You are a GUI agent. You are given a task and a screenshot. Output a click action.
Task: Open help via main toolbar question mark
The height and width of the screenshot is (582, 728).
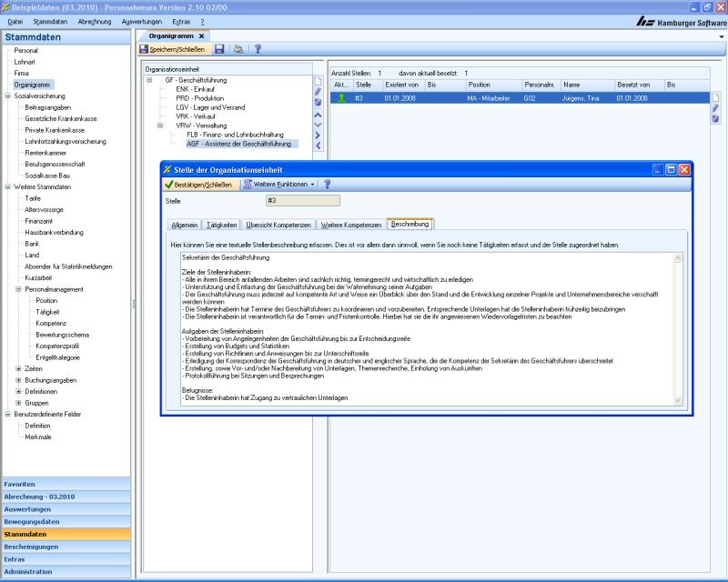click(258, 49)
